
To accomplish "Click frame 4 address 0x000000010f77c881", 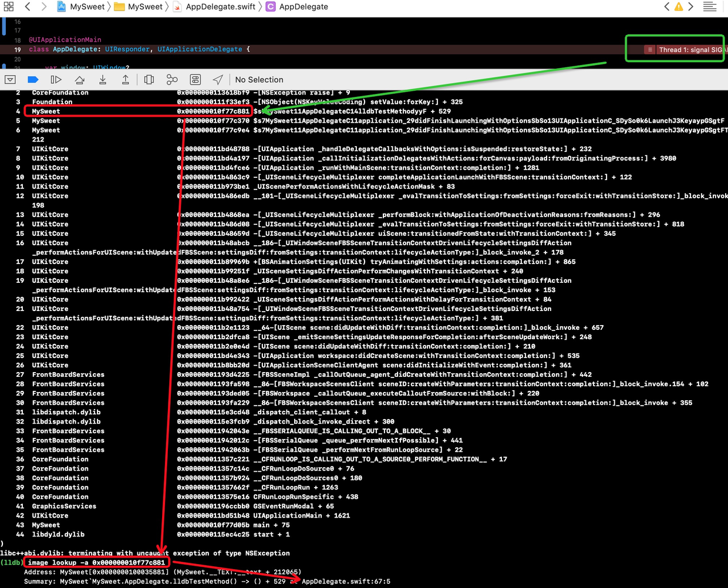I will pyautogui.click(x=213, y=111).
